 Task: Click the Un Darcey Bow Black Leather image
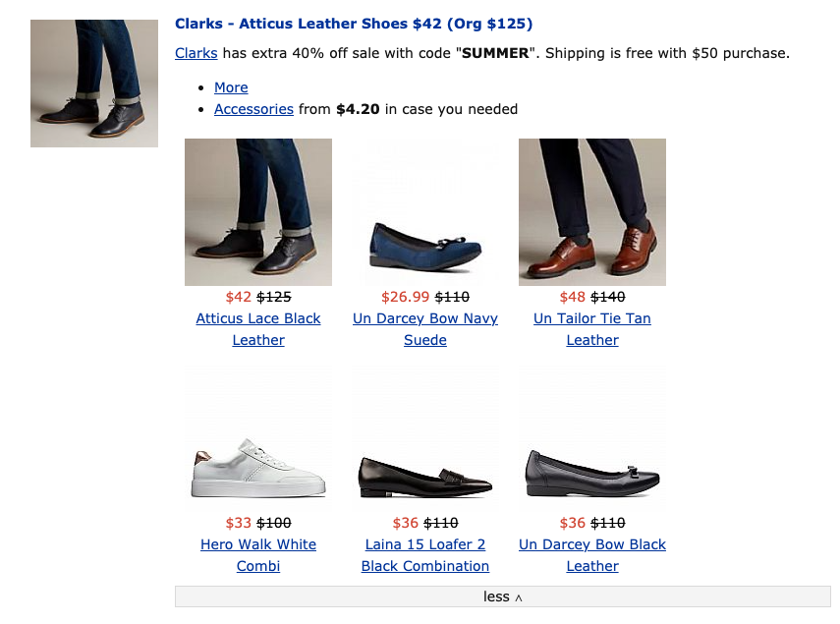tap(592, 439)
